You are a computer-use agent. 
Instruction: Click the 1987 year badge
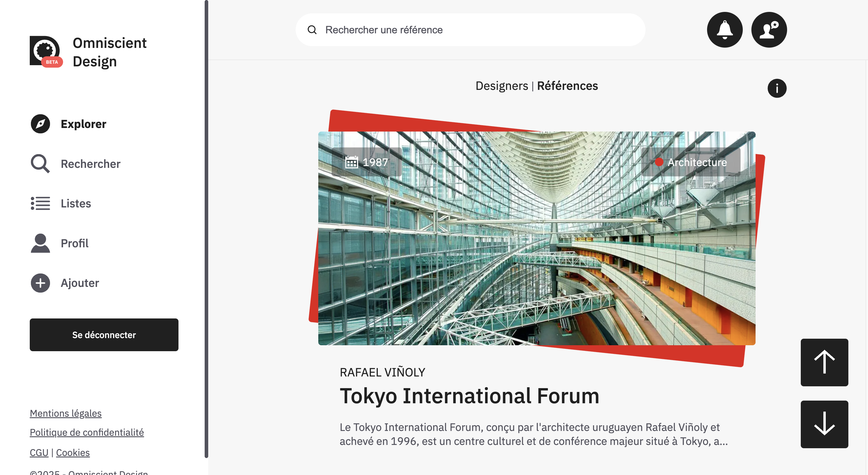pos(366,162)
